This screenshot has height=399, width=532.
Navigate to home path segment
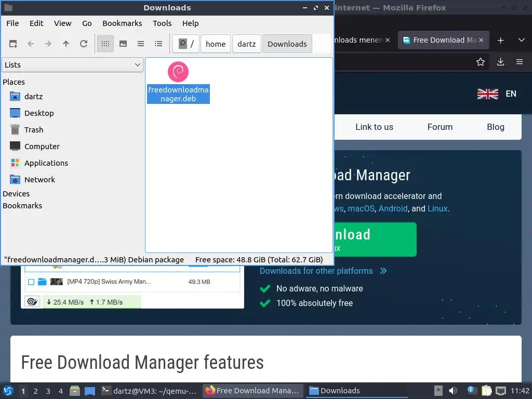click(x=216, y=44)
